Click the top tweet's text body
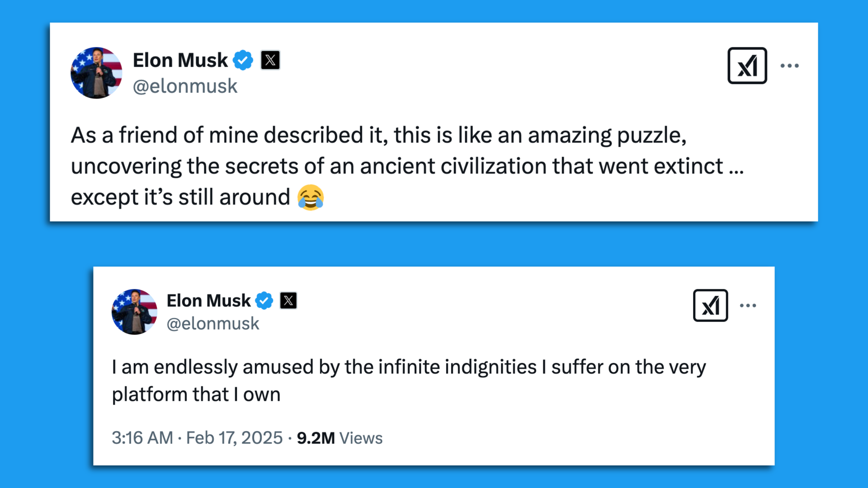868x488 pixels. click(x=407, y=165)
